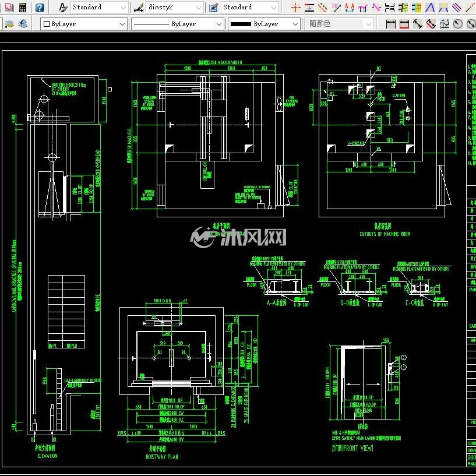
Task: Click the ELEVATION drawing title
Action: click(47, 456)
